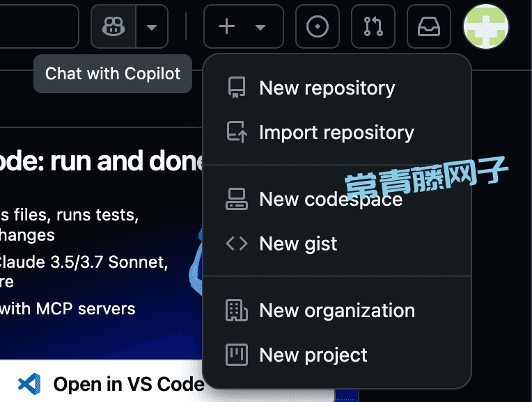
Task: Expand the Create new dropdown caret
Action: [260, 27]
